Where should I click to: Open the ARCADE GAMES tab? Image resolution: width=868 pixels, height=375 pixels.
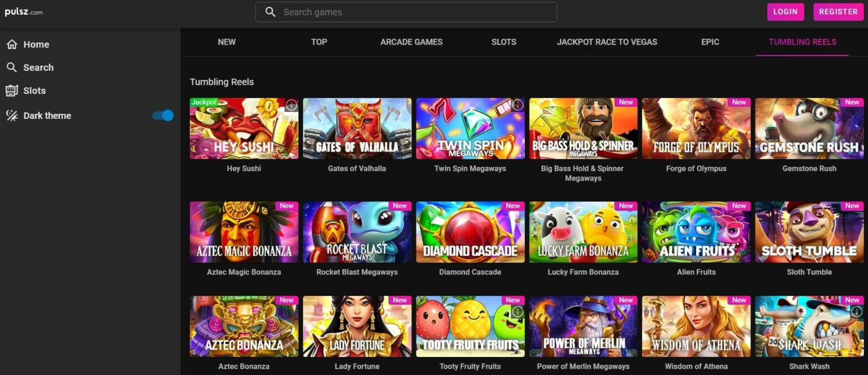411,42
